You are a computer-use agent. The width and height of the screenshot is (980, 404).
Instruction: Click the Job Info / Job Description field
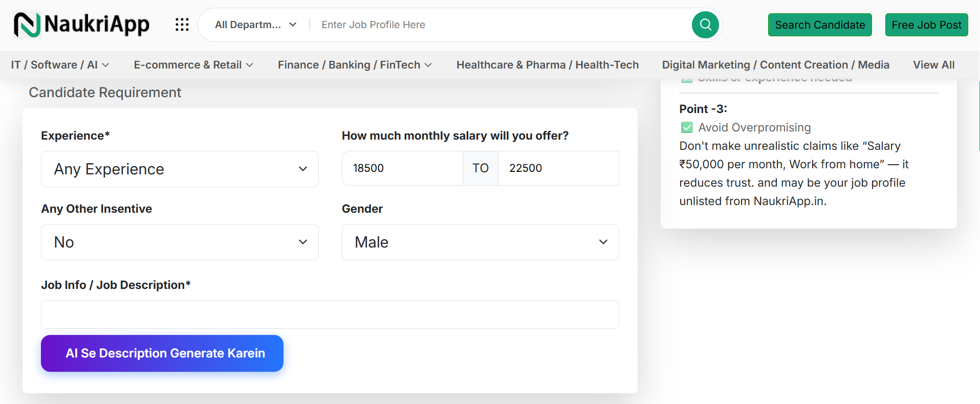pyautogui.click(x=330, y=315)
